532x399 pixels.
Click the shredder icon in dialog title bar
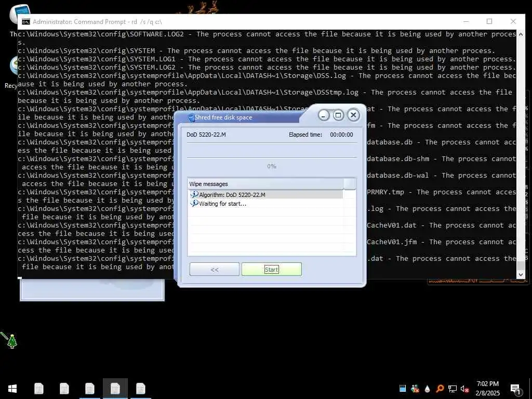tap(191, 118)
